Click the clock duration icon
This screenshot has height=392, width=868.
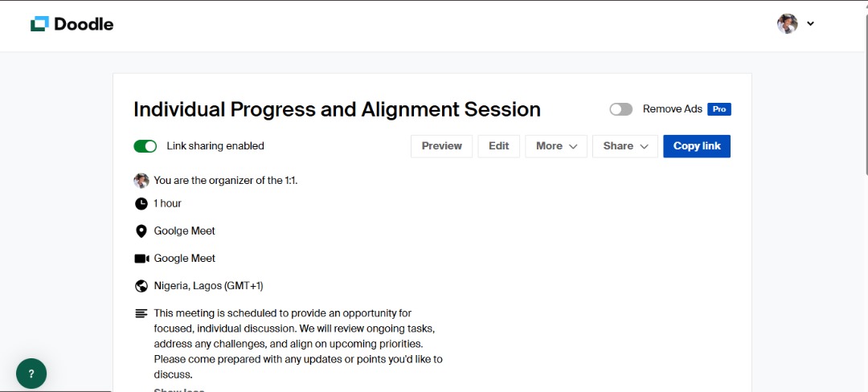click(x=141, y=203)
